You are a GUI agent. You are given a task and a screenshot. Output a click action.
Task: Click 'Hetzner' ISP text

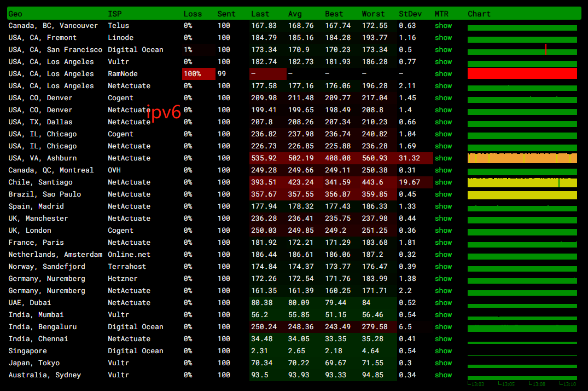(x=123, y=278)
